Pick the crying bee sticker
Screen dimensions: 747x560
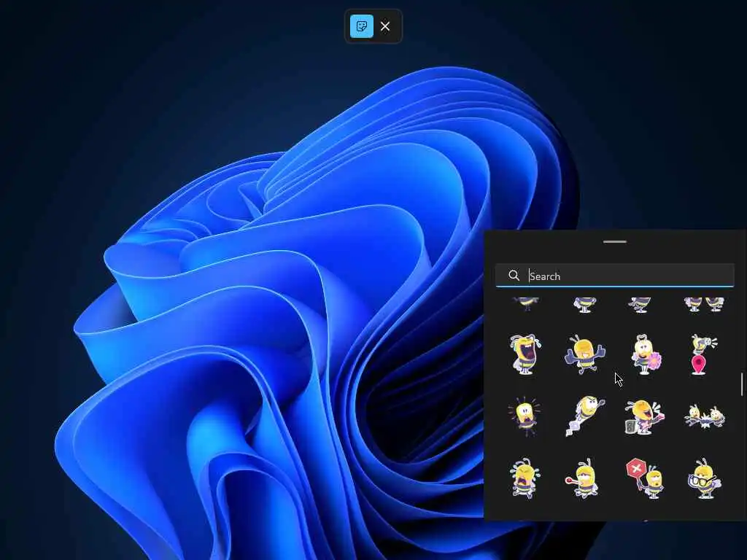(x=524, y=478)
